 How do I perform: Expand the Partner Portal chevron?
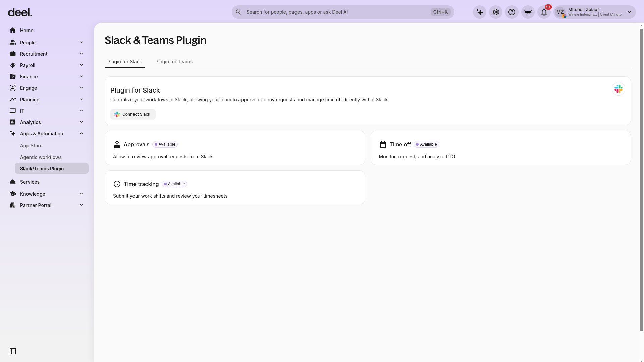tap(82, 205)
